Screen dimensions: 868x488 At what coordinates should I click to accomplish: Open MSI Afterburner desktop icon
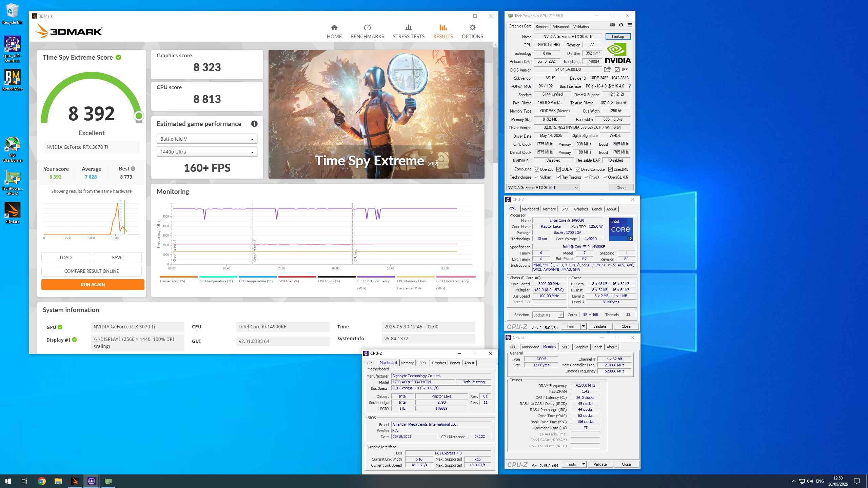[x=13, y=149]
